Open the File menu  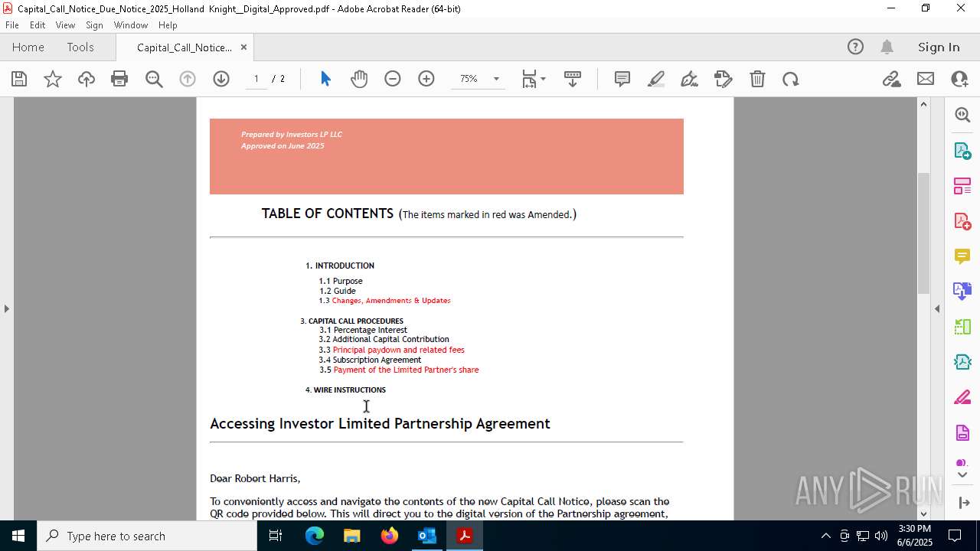pos(12,25)
